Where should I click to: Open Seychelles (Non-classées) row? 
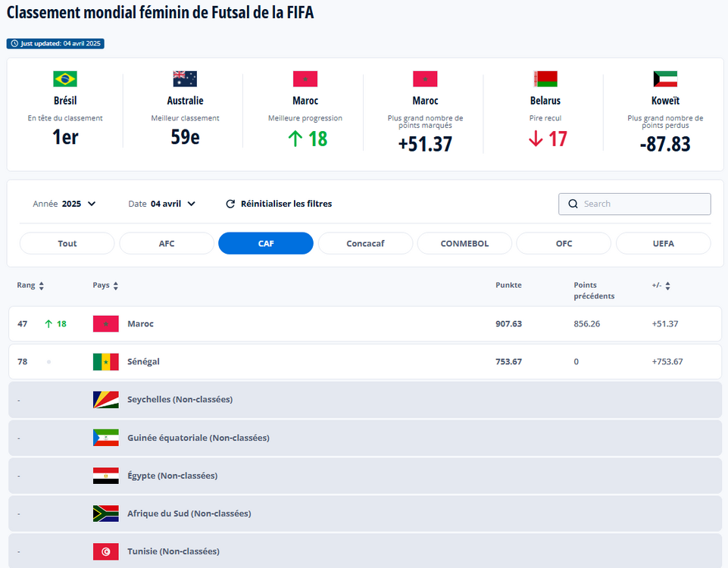click(x=365, y=400)
